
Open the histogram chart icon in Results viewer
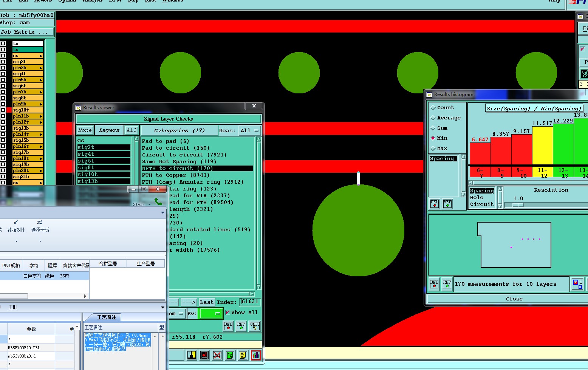(256, 355)
